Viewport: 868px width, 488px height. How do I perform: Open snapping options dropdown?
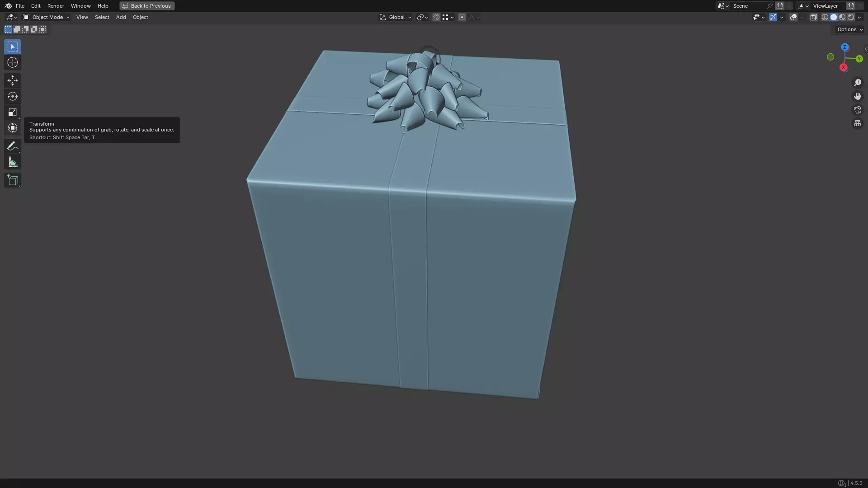(448, 17)
